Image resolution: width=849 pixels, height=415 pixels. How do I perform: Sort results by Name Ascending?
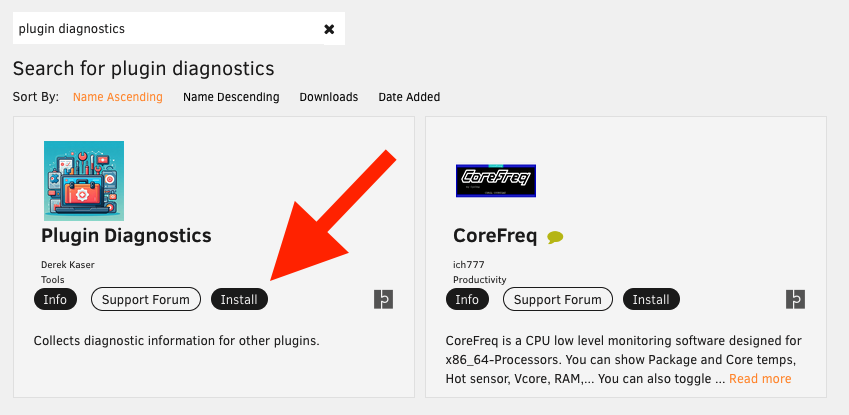(118, 97)
